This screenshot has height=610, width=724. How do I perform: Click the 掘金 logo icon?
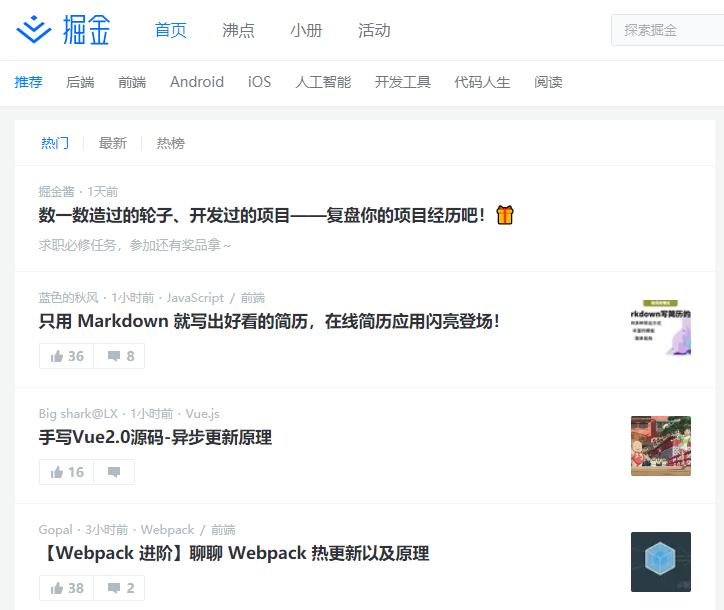34,30
